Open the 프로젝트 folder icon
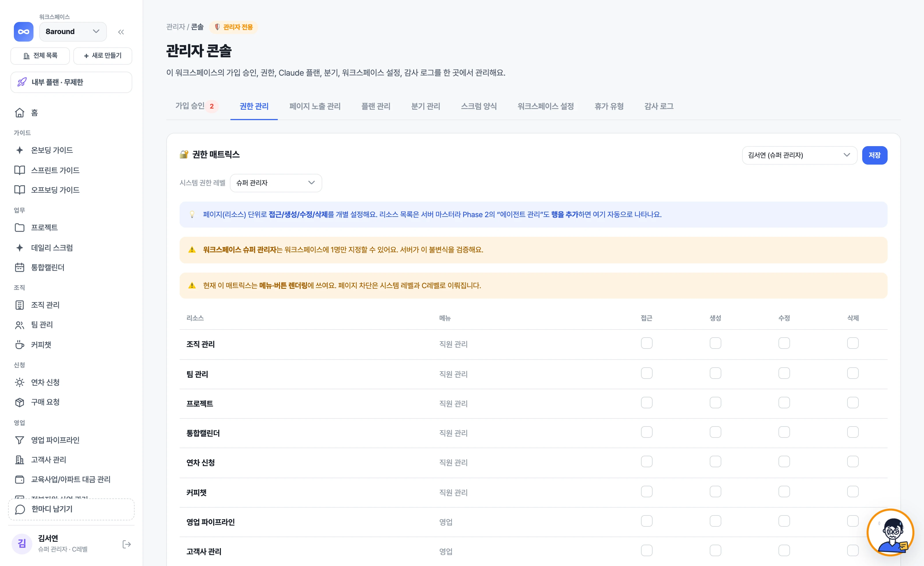Screen dimensions: 924x566 pyautogui.click(x=20, y=227)
